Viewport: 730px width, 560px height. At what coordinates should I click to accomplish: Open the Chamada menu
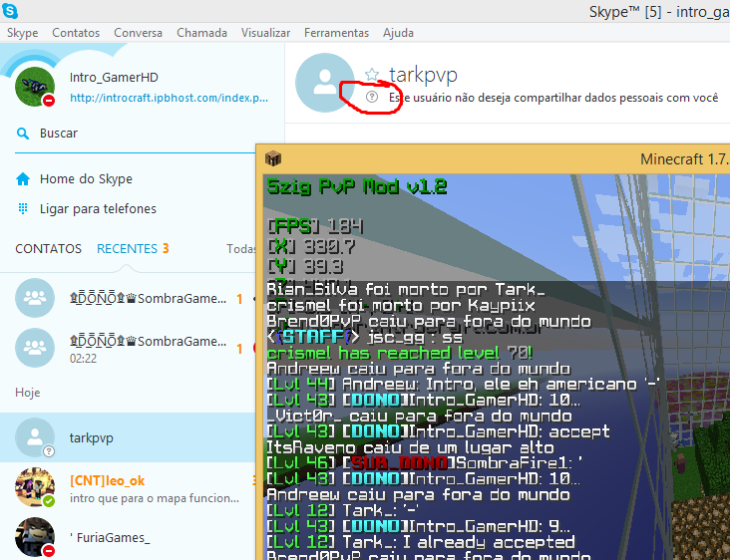tap(201, 33)
